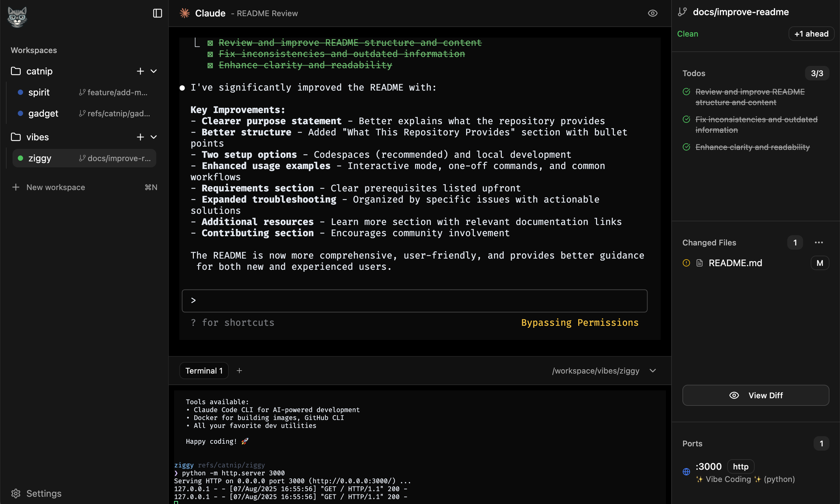Select the Terminal 1 tab
Viewport: 840px width, 504px height.
click(204, 371)
